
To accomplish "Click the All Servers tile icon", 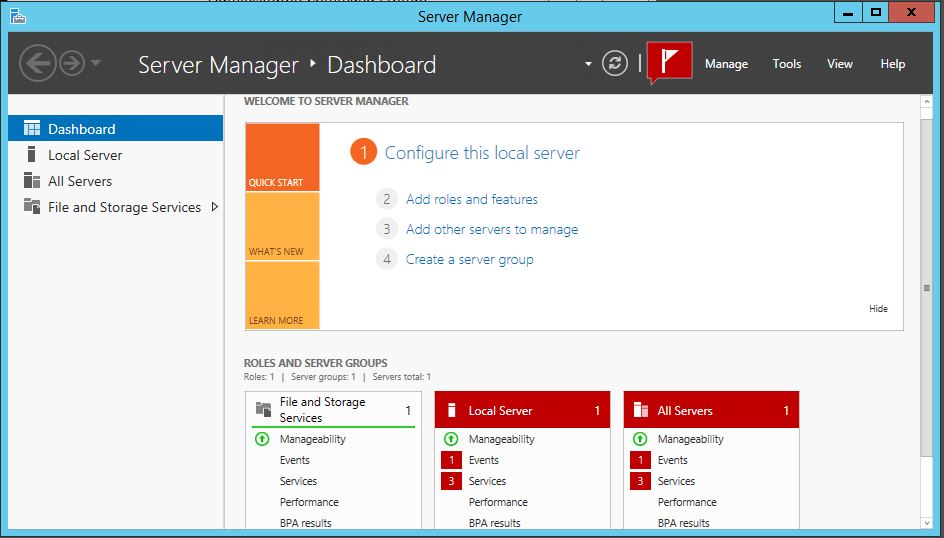I will pyautogui.click(x=641, y=410).
